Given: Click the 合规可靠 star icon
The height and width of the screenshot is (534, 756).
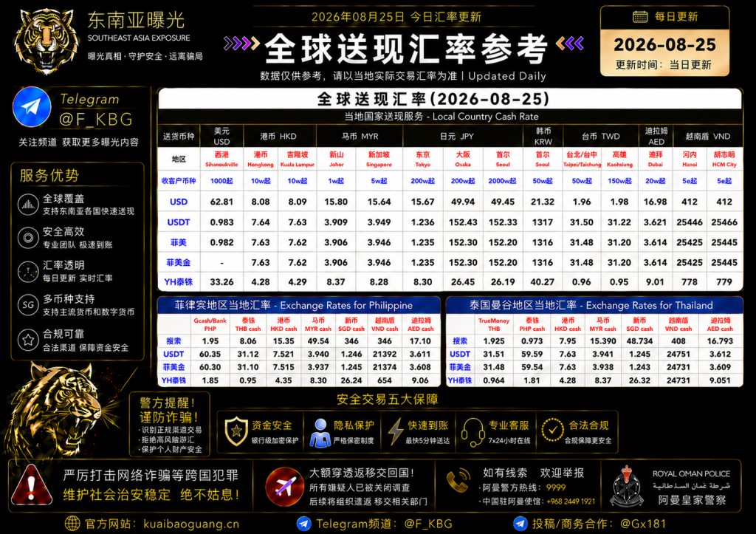Looking at the screenshot, I should [28, 340].
